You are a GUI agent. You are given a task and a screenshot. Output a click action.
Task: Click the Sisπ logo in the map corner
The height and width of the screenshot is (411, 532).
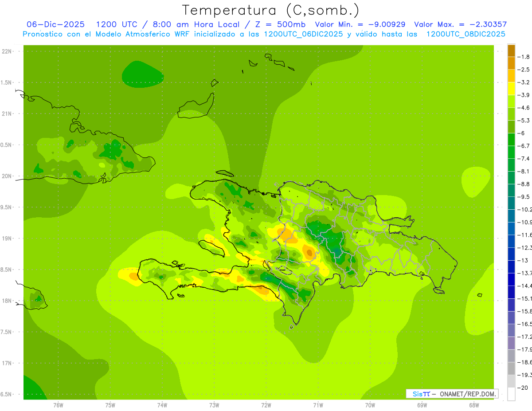point(421,394)
